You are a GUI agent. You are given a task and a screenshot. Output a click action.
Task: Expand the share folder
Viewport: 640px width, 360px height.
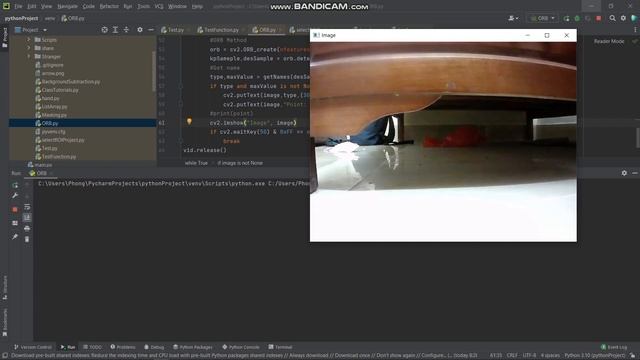[29, 48]
